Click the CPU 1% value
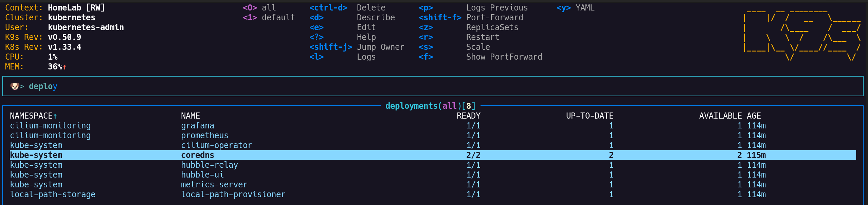The width and height of the screenshot is (868, 205). click(53, 57)
